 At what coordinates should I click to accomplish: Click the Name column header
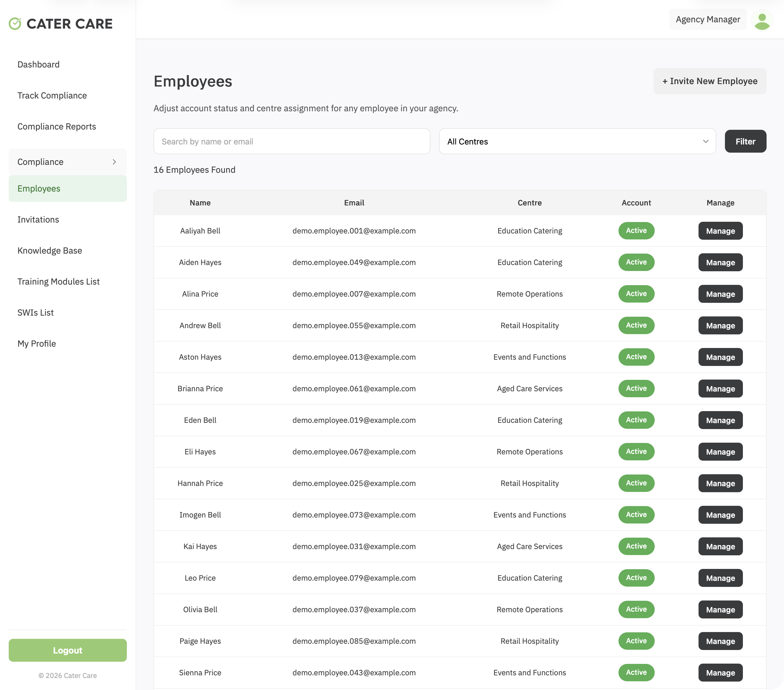pyautogui.click(x=200, y=203)
